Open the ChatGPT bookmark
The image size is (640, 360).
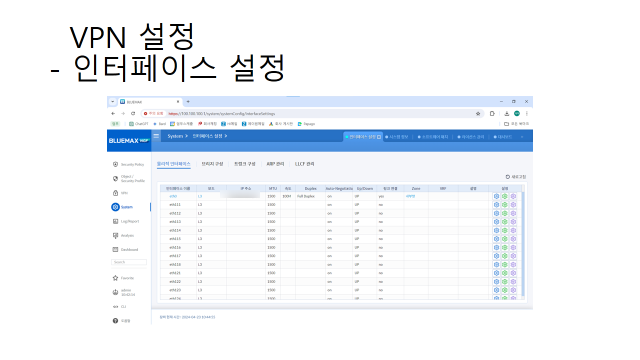click(x=139, y=124)
